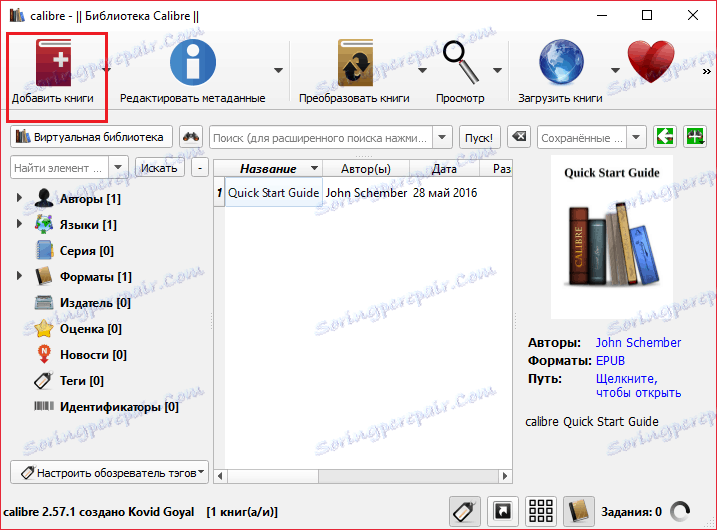Open the Просмотр dropdown arrow
Image resolution: width=717 pixels, height=530 pixels.
click(497, 70)
